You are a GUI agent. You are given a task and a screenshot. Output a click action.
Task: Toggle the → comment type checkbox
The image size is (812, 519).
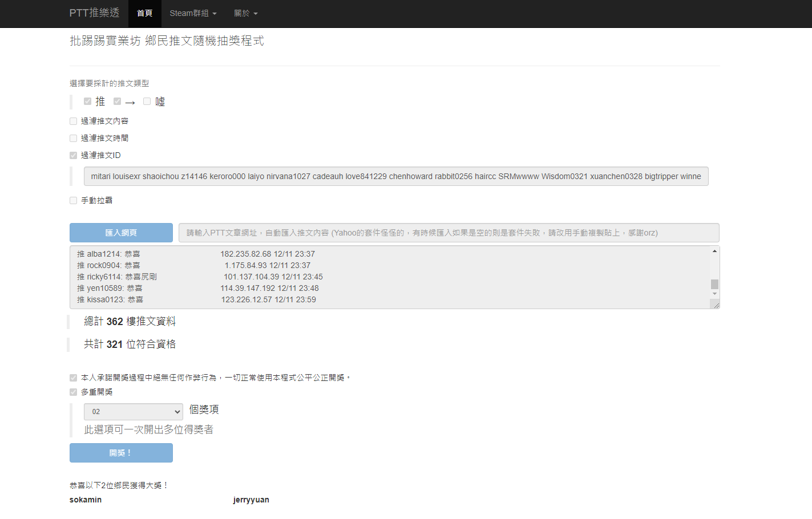coord(117,102)
